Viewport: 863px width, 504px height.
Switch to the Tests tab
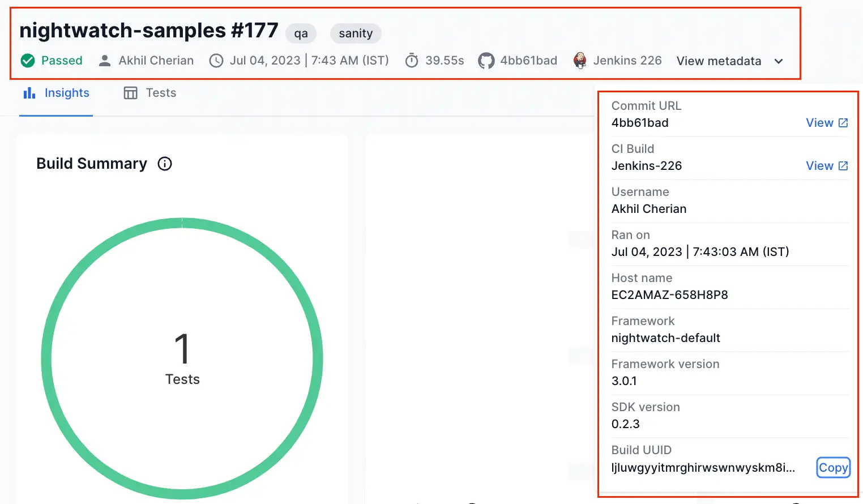point(150,93)
